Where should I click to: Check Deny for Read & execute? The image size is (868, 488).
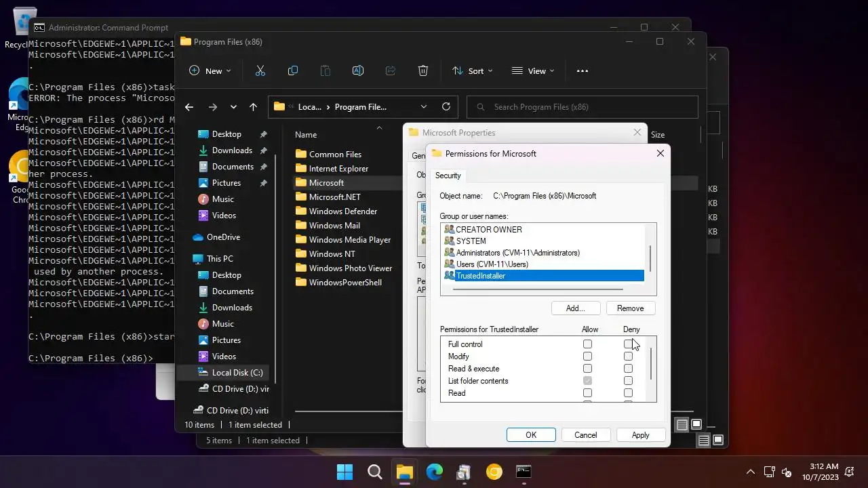[628, 369]
